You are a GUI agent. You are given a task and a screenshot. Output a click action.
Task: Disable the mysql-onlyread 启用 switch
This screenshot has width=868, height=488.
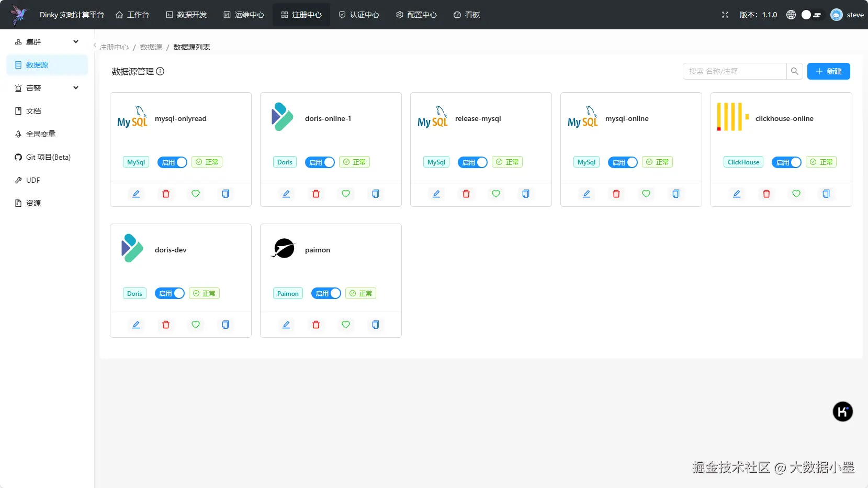coord(172,162)
